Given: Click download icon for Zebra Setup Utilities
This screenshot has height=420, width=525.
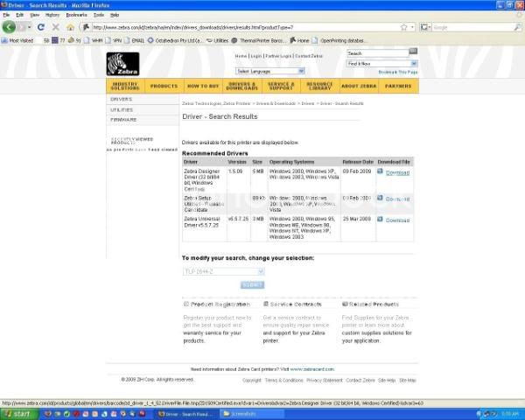Looking at the screenshot, I should click(380, 198).
